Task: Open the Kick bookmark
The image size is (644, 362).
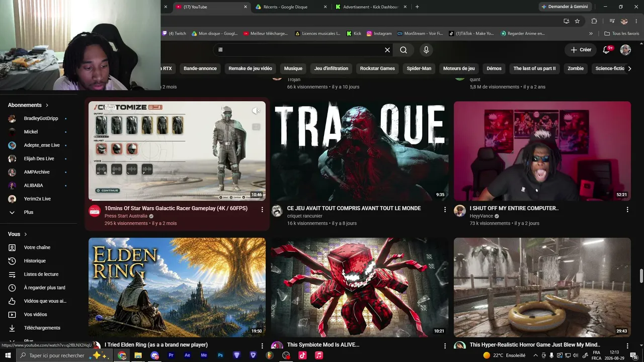Action: point(354,34)
